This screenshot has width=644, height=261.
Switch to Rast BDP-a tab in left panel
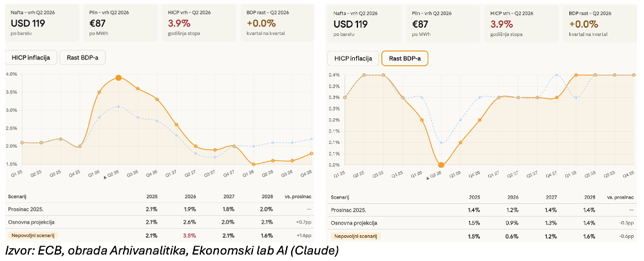coord(82,57)
